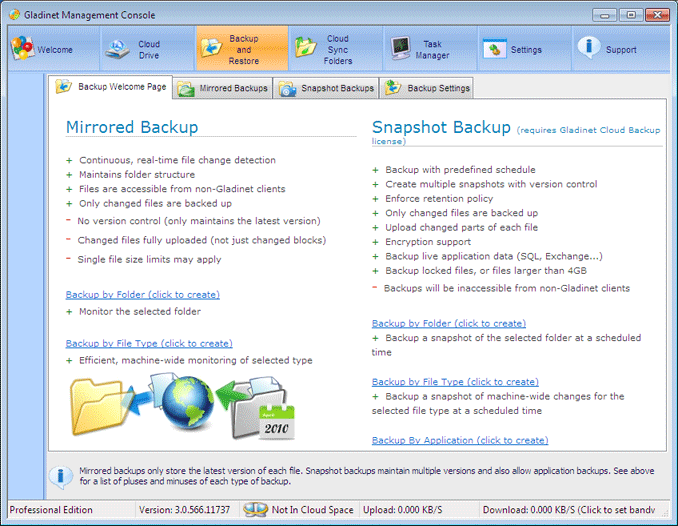Click 'Encryption support' list item

[428, 242]
